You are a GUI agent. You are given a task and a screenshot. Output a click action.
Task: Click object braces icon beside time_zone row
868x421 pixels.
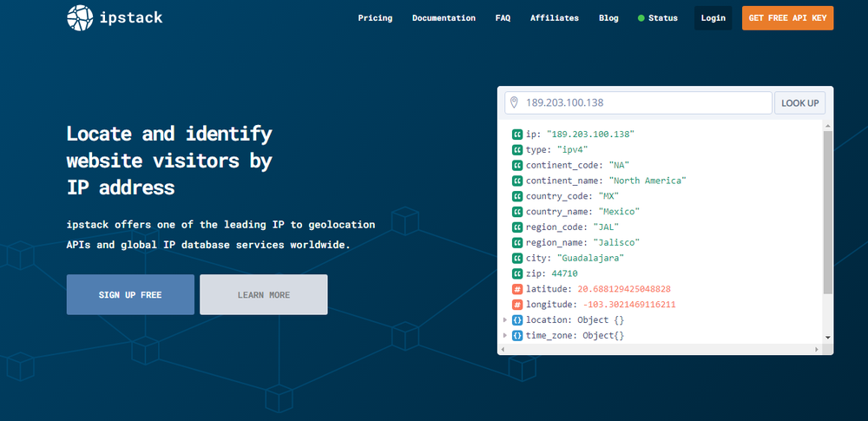coord(517,336)
